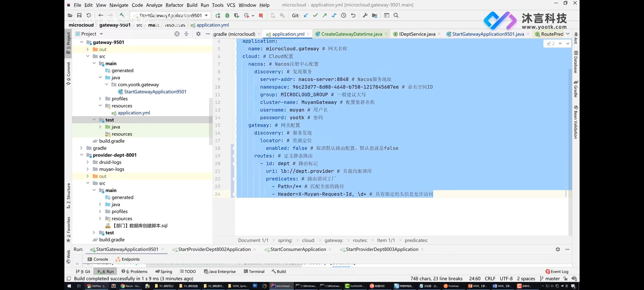Expand the profiles folder under gateway-9501
Screen dimensions: 644x290
coord(100,99)
